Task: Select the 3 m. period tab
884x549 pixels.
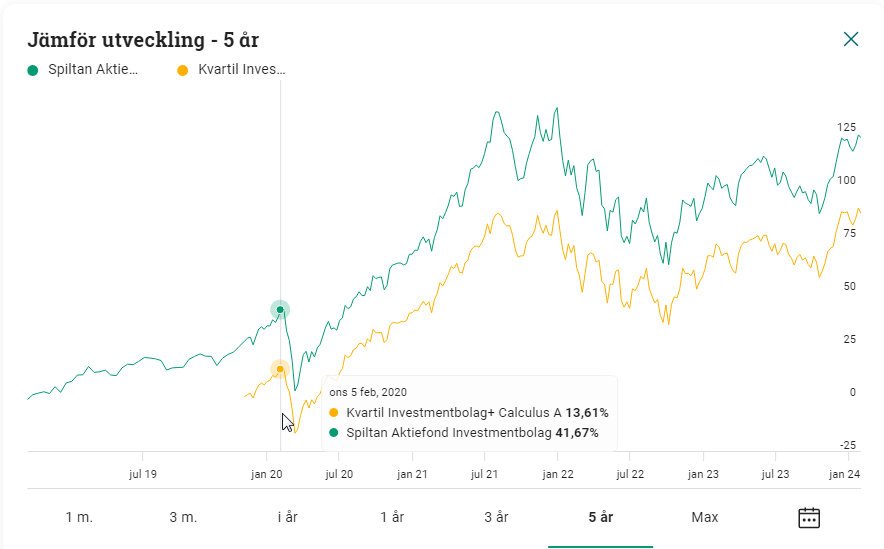Action: click(183, 517)
